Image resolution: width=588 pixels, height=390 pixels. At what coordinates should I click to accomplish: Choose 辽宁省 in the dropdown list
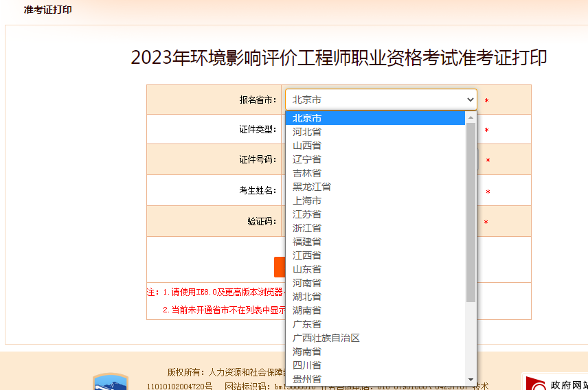pyautogui.click(x=375, y=159)
